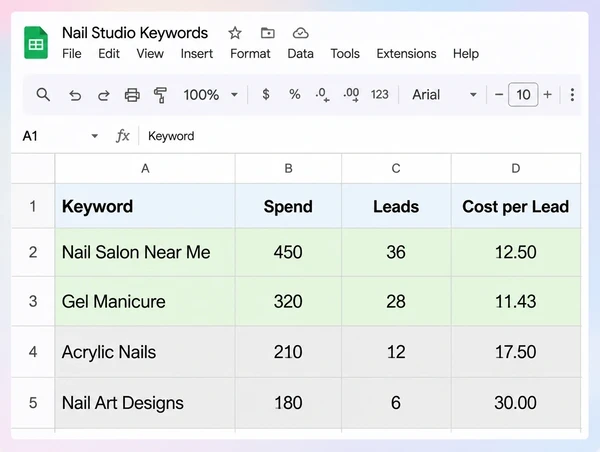This screenshot has height=452, width=600.
Task: Format as percent
Action: coord(294,94)
